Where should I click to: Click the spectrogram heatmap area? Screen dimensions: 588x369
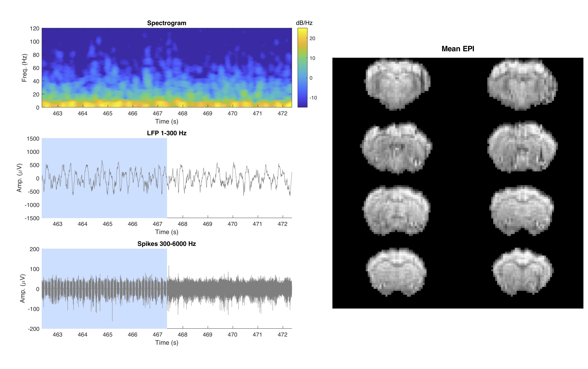click(167, 68)
